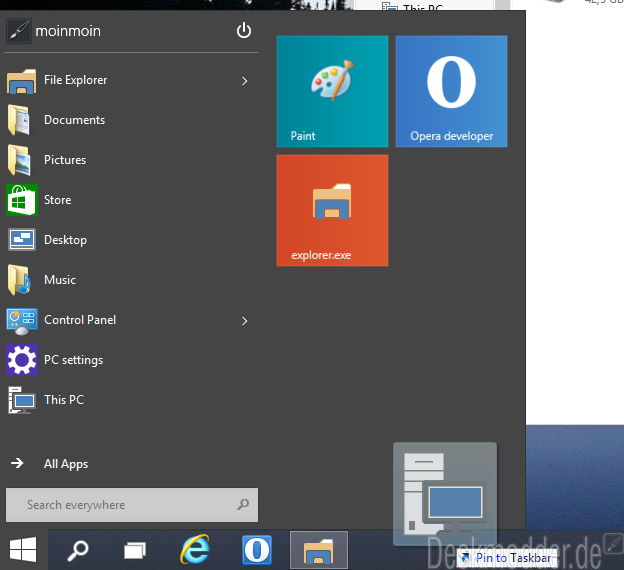Select the Pictures entry label

[x=65, y=160]
